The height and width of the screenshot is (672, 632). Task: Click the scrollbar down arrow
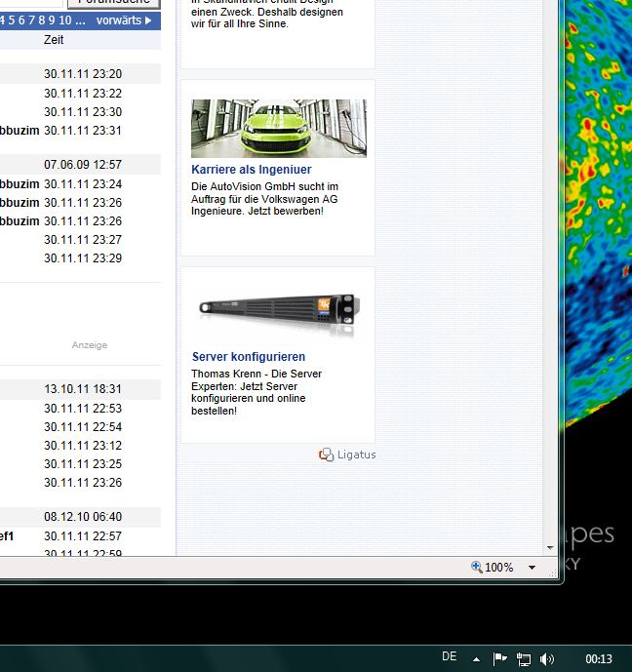(x=551, y=548)
